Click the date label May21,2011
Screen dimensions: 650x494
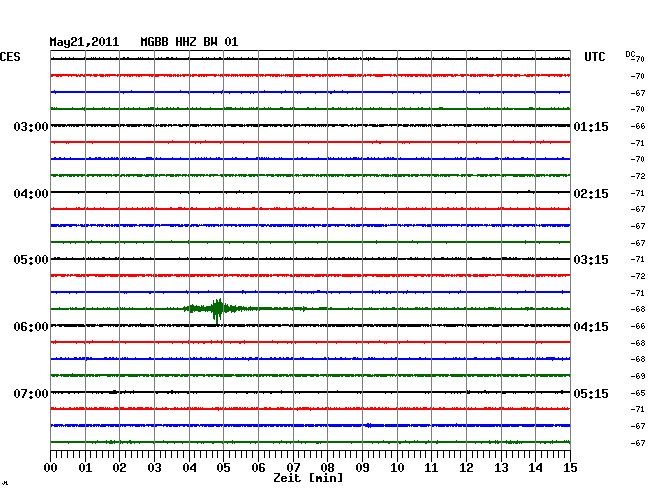pos(84,42)
